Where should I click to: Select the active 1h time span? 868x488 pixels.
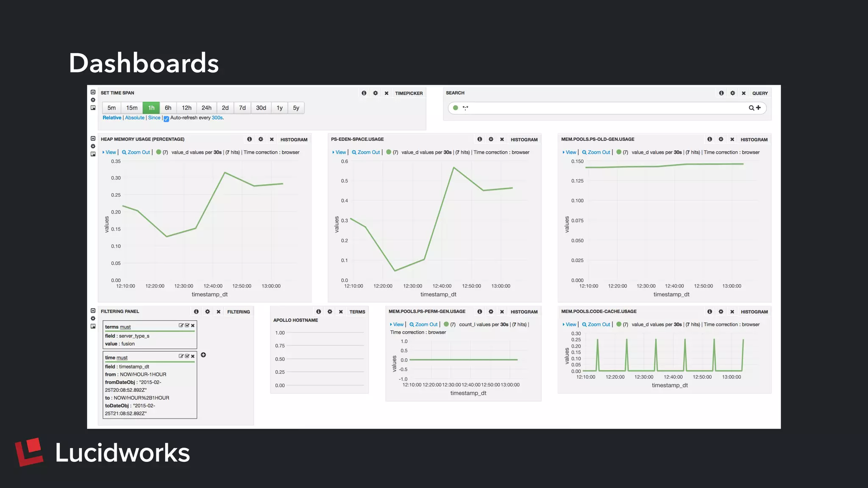click(x=151, y=108)
